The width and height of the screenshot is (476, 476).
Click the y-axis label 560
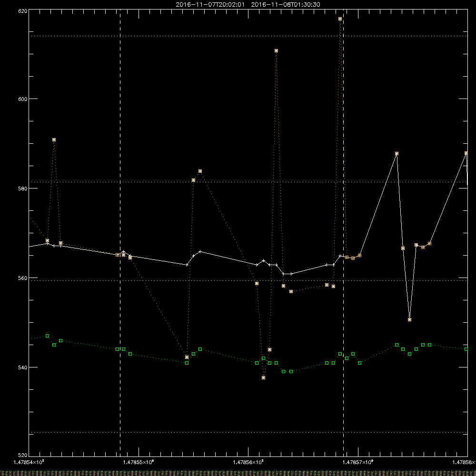tap(23, 278)
